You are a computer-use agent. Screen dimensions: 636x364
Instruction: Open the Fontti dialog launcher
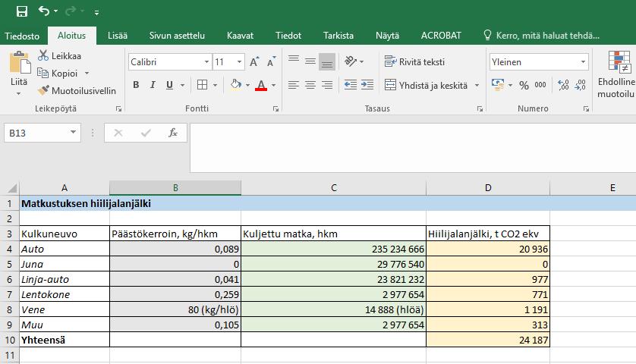(275, 108)
